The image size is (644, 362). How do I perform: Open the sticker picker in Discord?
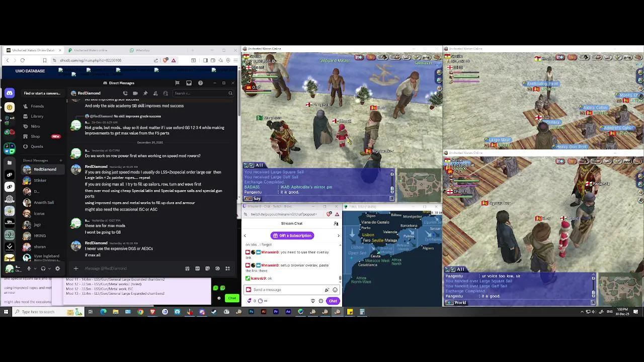pos(207,268)
